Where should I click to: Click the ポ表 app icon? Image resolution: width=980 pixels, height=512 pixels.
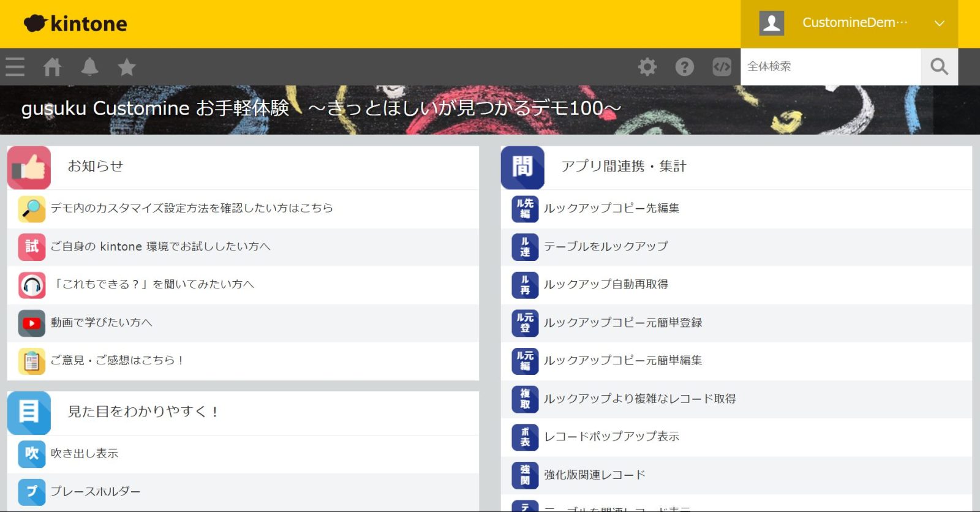[525, 437]
